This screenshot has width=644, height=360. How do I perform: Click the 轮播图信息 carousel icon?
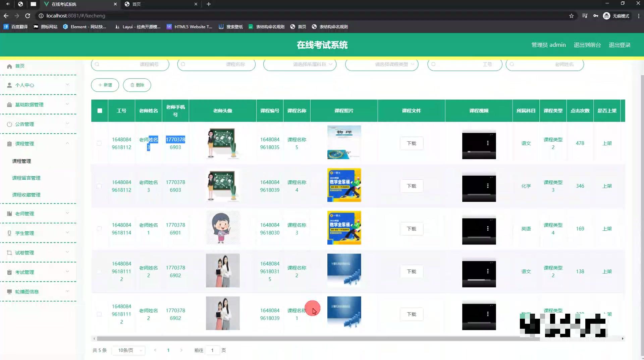pos(9,291)
